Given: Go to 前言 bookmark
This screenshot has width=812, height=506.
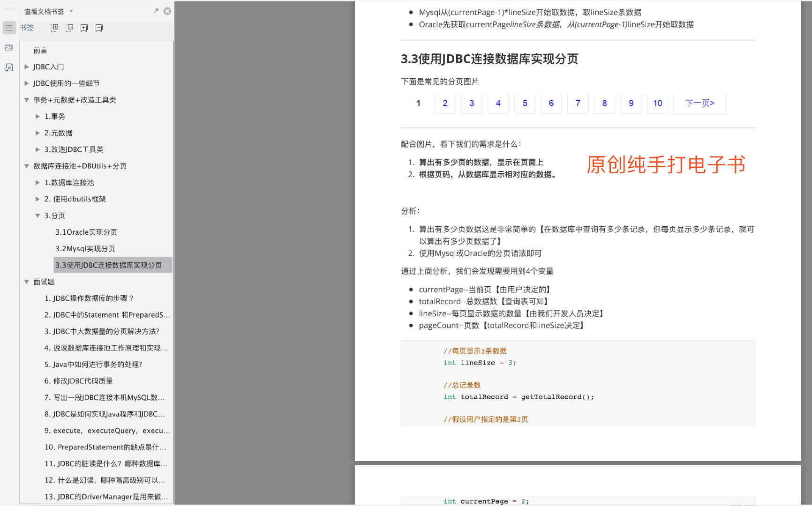Looking at the screenshot, I should click(40, 51).
